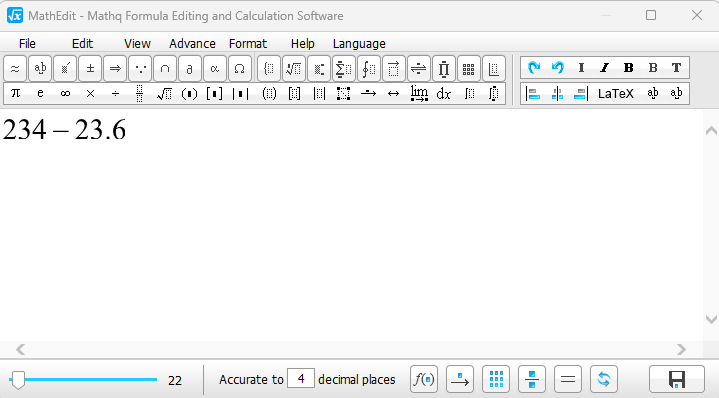Image resolution: width=719 pixels, height=398 pixels.
Task: Click the vertical scrollbar up arrow
Action: pos(711,131)
